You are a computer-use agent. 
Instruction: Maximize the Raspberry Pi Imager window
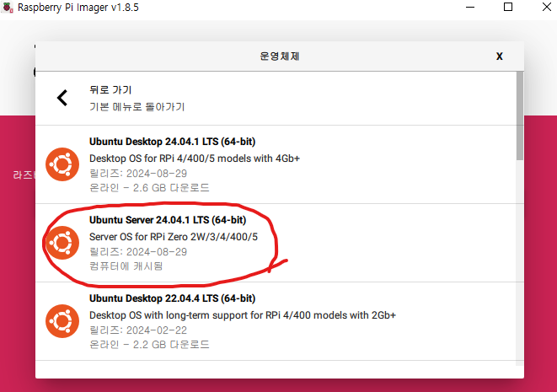(x=508, y=7)
